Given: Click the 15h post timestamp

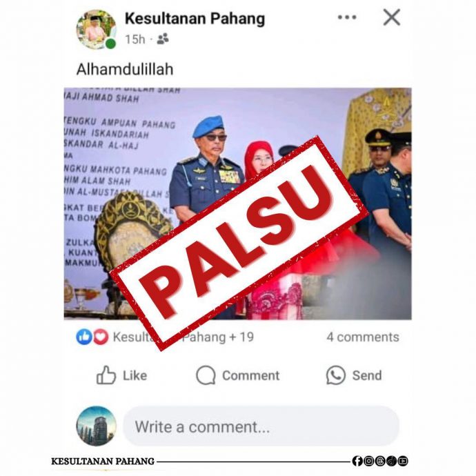Looking at the screenshot, I should pyautogui.click(x=135, y=39).
